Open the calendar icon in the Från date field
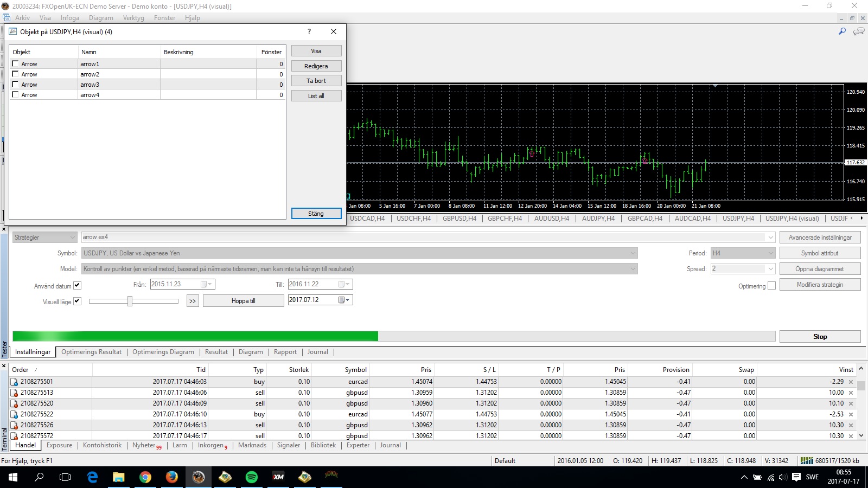The image size is (868, 488). pos(204,284)
